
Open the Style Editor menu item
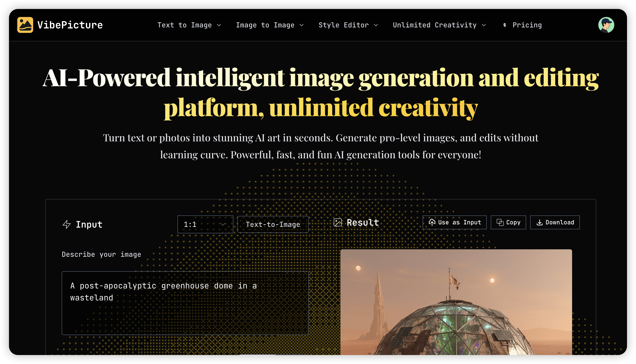tap(348, 25)
